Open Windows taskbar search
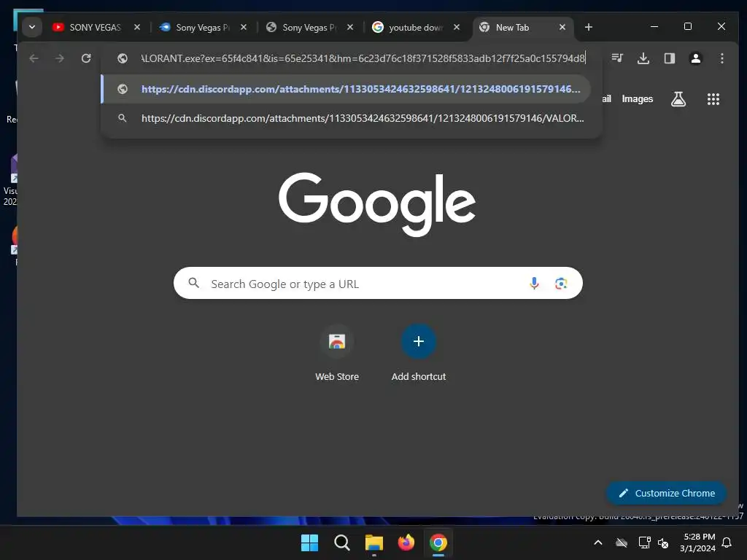The height and width of the screenshot is (560, 747). (341, 542)
